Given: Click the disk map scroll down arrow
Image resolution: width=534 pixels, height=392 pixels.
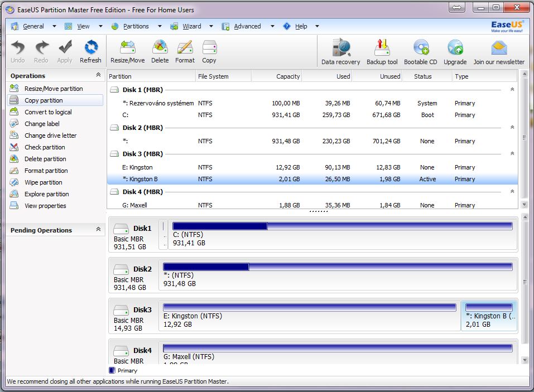Looking at the screenshot, I should (525, 360).
